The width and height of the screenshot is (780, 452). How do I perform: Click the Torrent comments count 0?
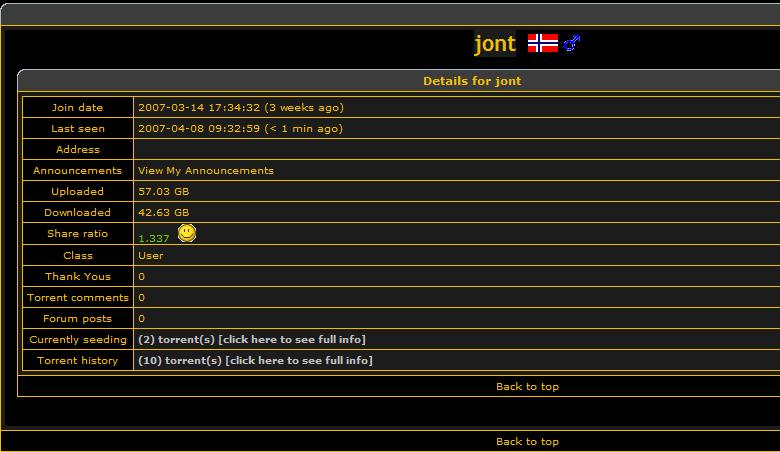[142, 297]
